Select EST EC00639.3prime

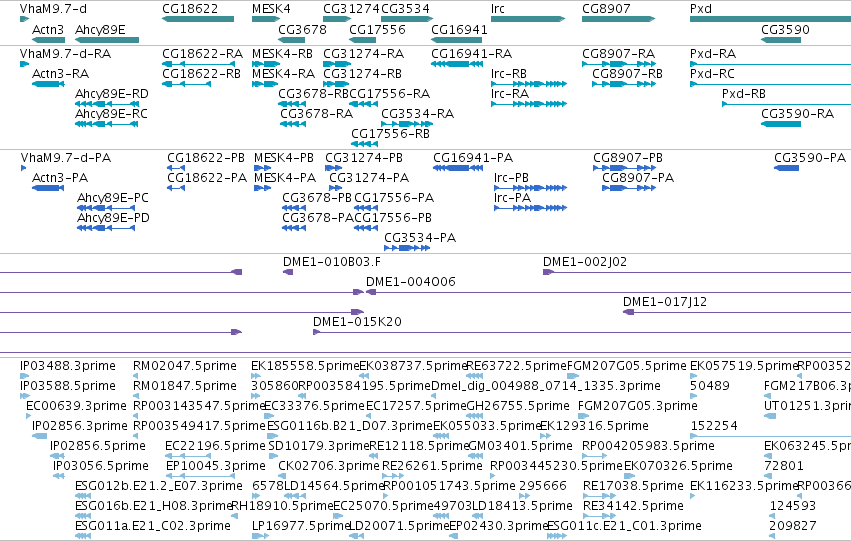[28, 416]
